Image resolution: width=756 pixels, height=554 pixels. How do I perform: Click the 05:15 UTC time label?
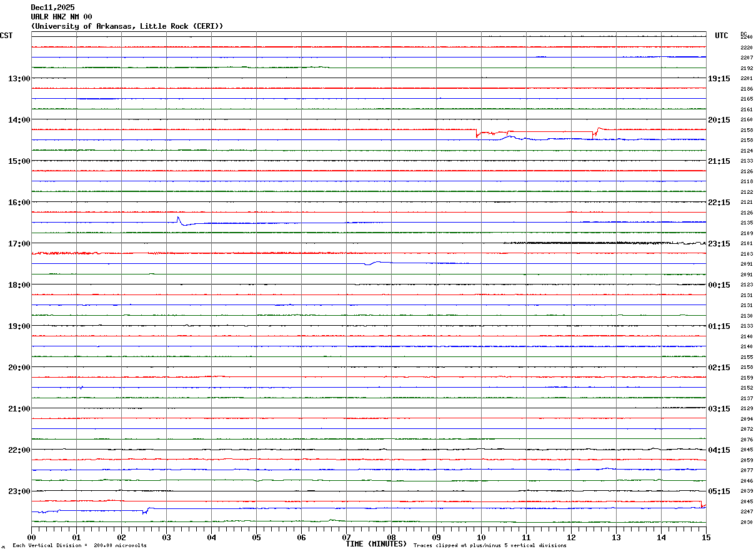719,491
